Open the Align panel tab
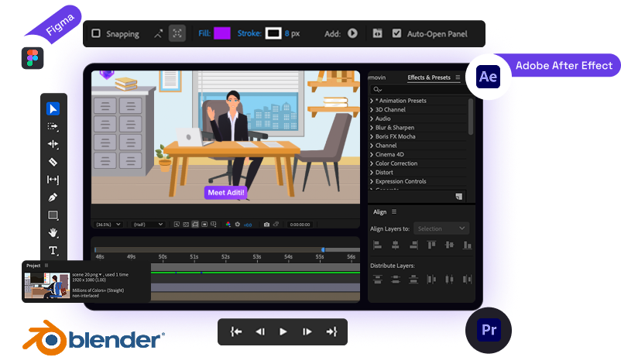621x364 pixels. tap(380, 211)
